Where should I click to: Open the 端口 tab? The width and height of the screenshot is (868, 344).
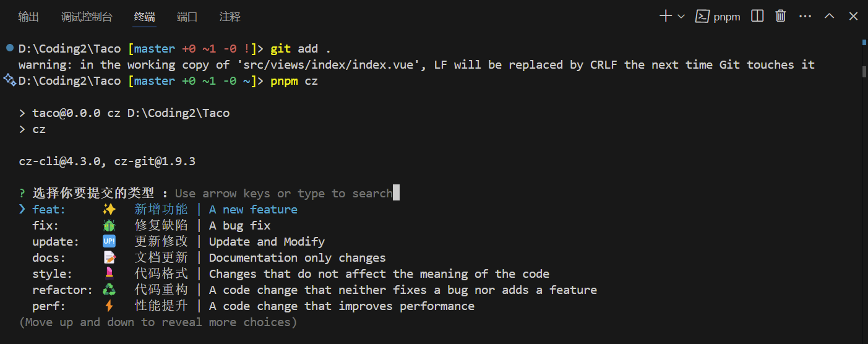coord(187,17)
